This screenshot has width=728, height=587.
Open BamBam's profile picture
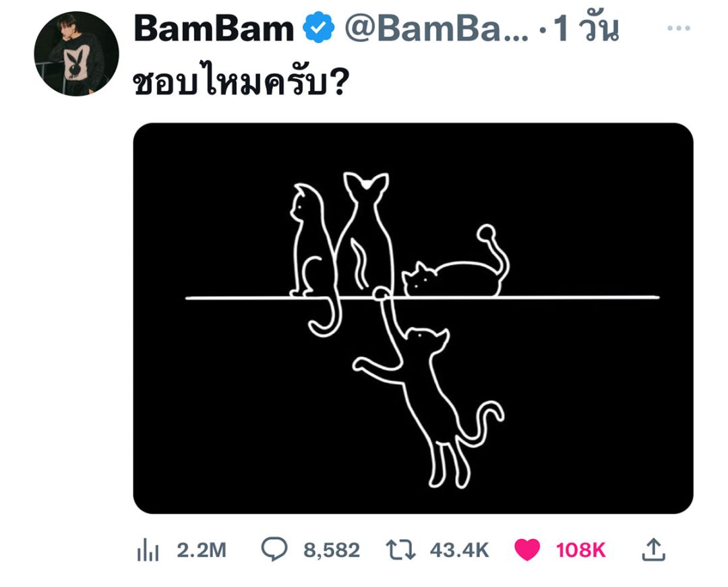[x=76, y=54]
